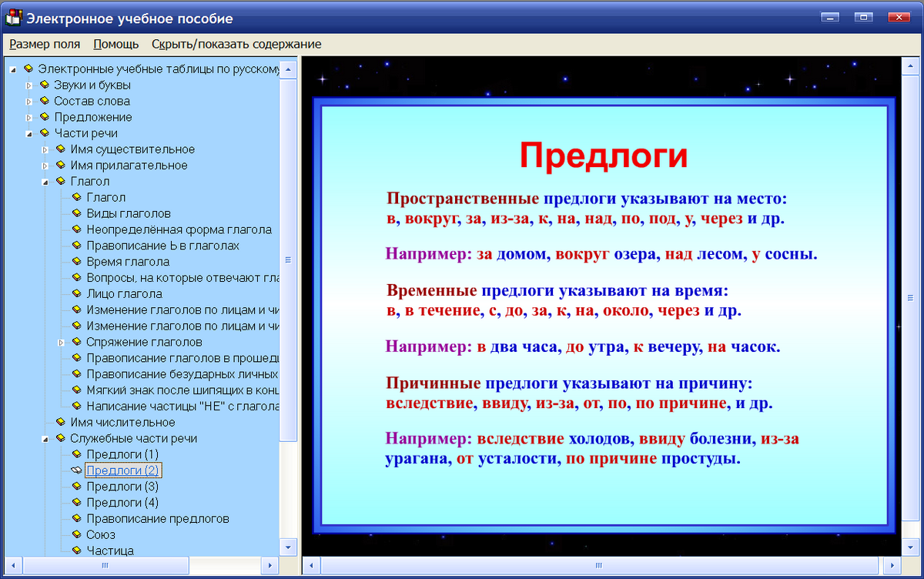
Task: Expand the Имя существительное tree branch
Action: [45, 149]
